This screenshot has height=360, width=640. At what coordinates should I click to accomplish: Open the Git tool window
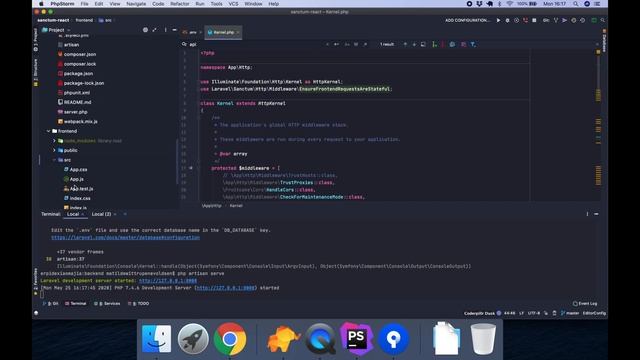pyautogui.click(x=51, y=304)
